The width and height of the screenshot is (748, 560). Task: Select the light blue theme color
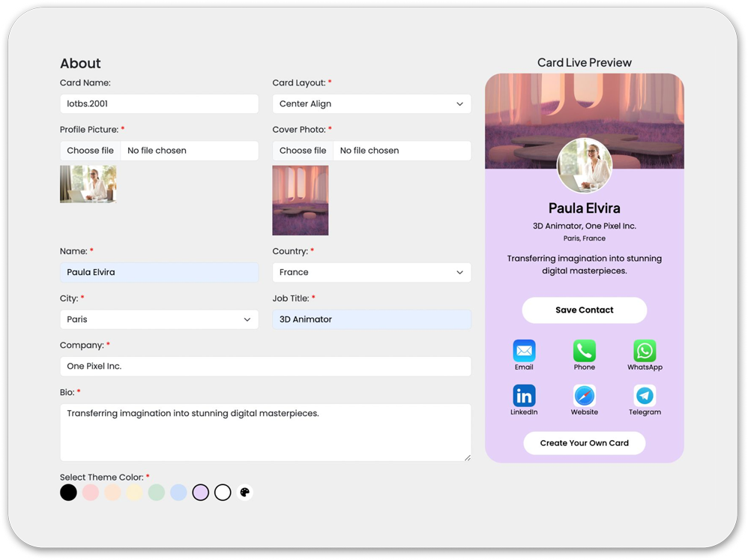coord(178,493)
